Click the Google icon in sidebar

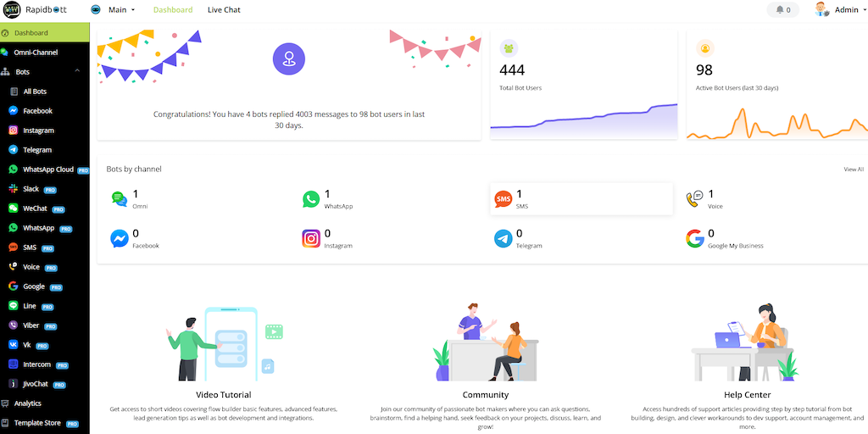click(x=14, y=287)
